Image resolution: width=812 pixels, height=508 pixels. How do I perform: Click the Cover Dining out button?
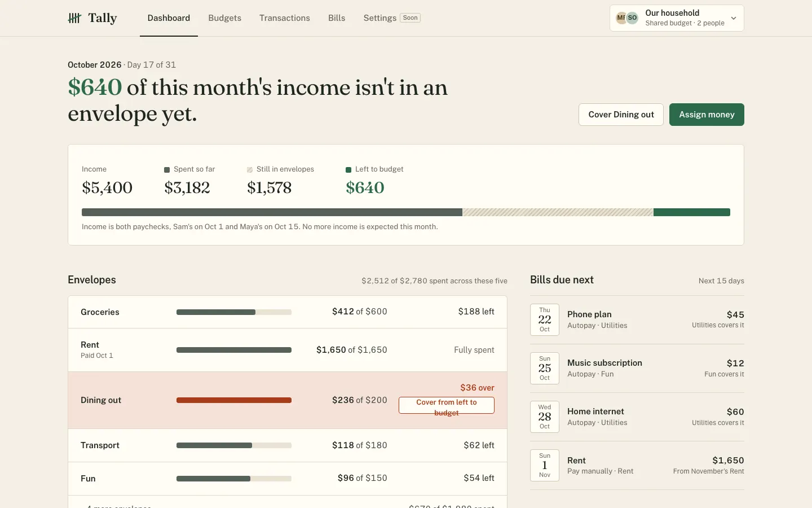621,115
